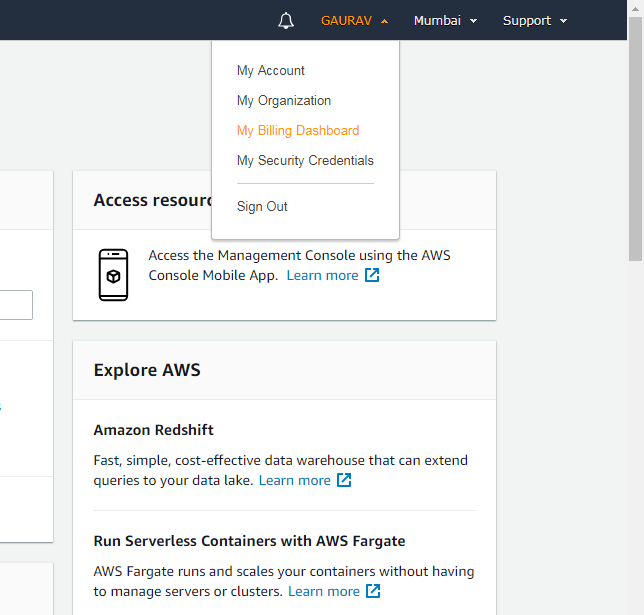
Task: Go to My Billing Dashboard
Action: (x=298, y=131)
